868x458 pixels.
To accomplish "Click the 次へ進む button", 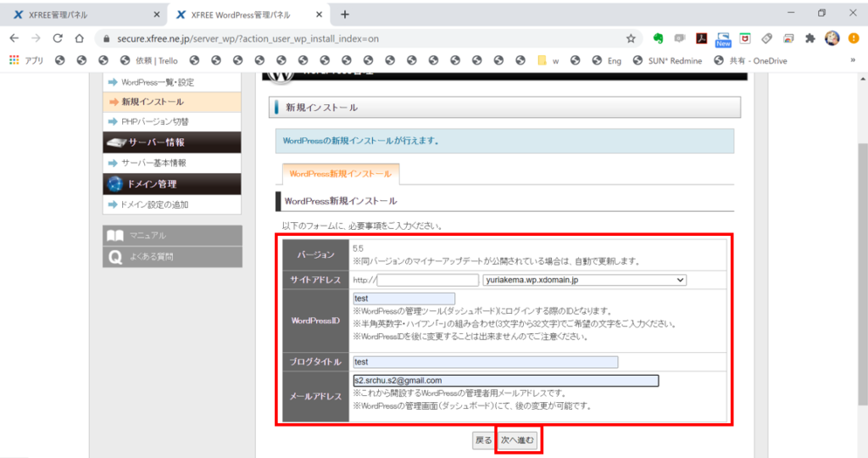I will click(x=517, y=440).
